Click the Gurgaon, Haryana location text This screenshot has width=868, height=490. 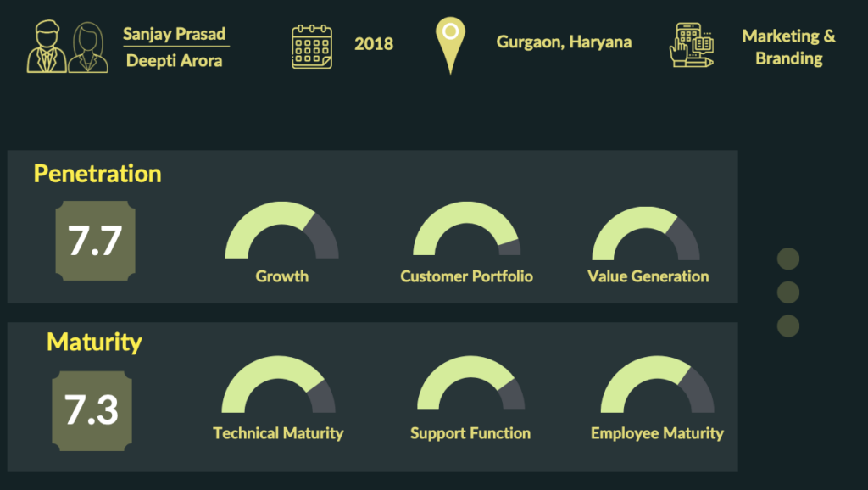[x=564, y=42]
